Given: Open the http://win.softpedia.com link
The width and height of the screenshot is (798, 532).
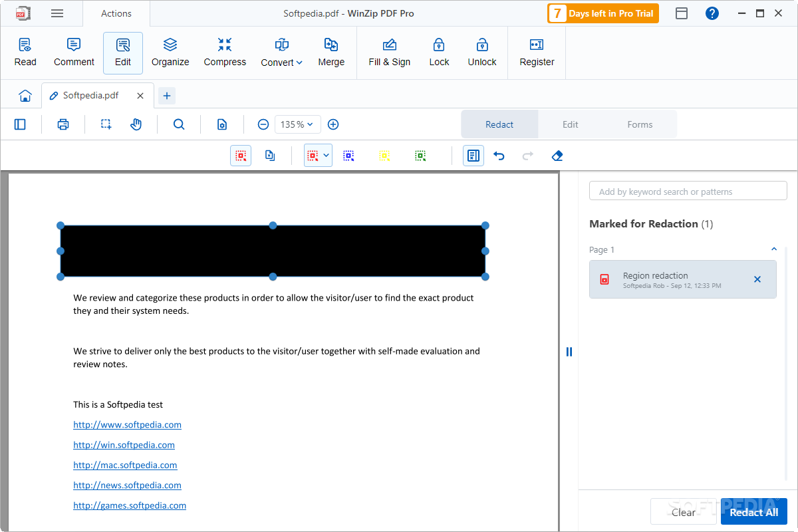Looking at the screenshot, I should coord(124,445).
